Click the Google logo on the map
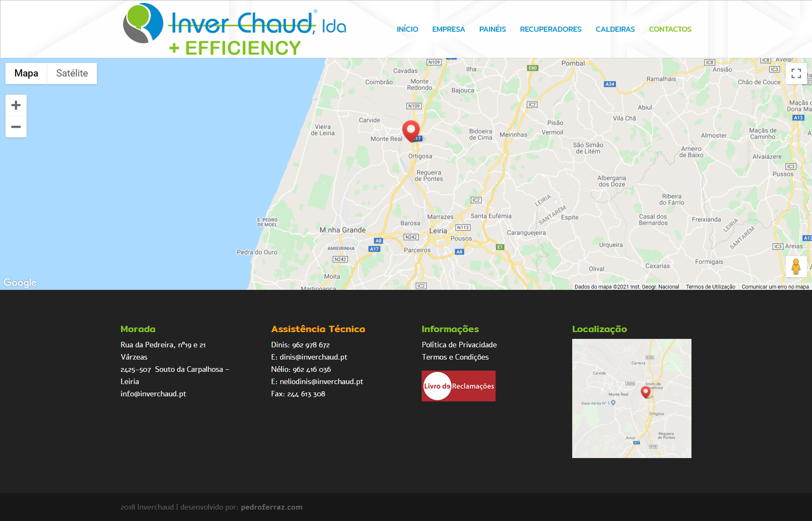 20,282
